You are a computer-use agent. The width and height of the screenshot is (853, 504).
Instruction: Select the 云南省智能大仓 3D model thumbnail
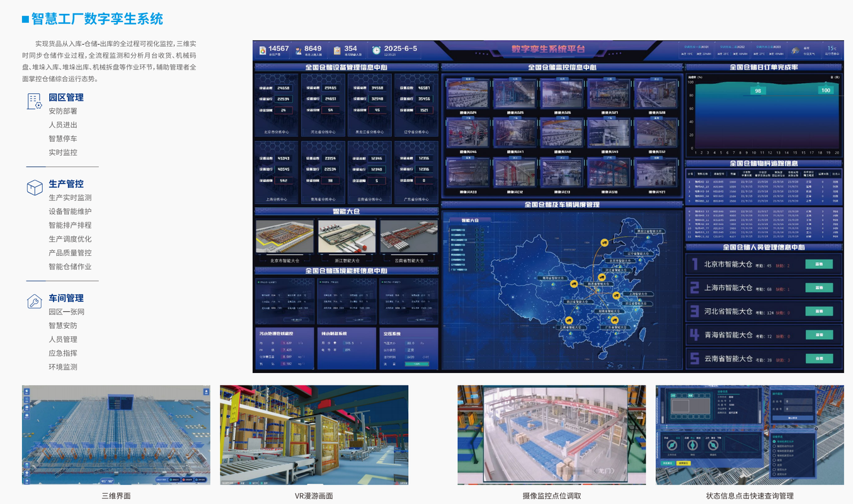[408, 238]
